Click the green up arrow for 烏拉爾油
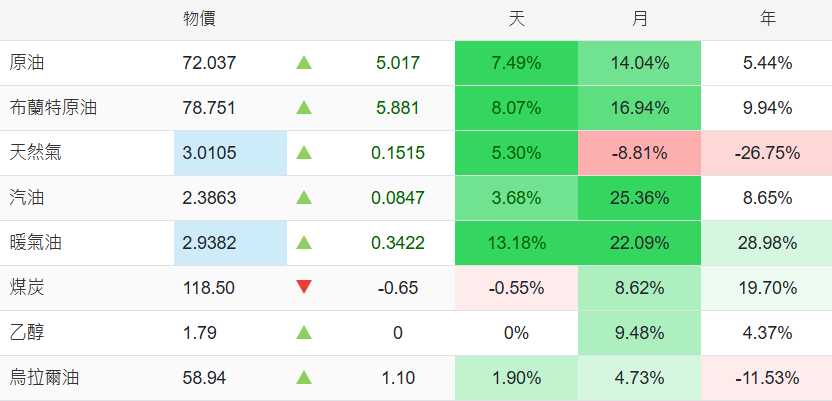Screen dimensions: 832x401 [304, 378]
